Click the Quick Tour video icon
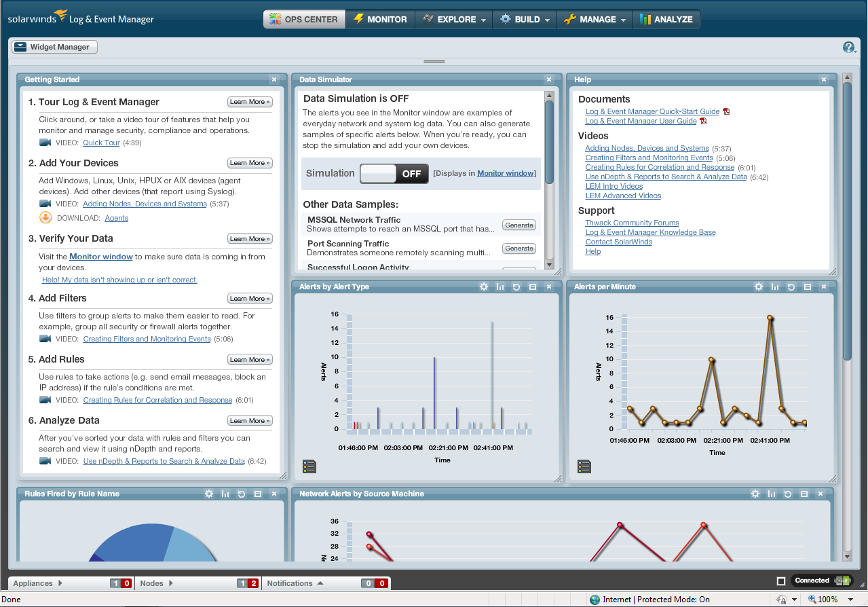 point(45,142)
